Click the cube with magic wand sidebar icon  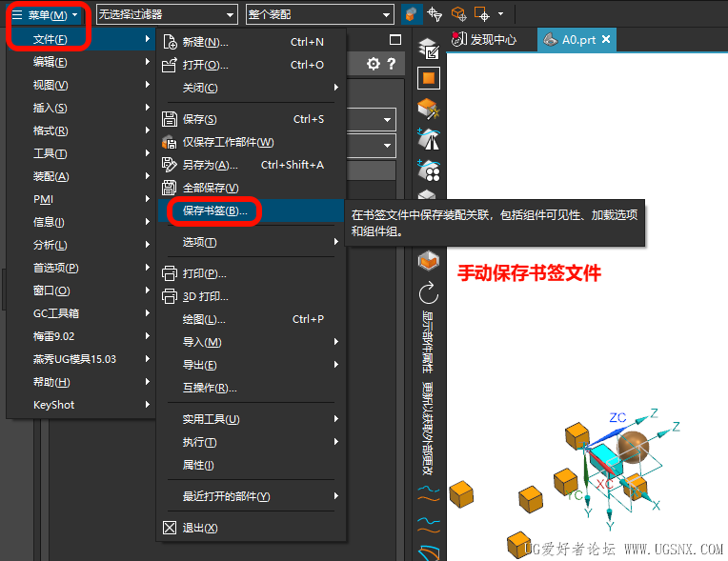coord(429,109)
